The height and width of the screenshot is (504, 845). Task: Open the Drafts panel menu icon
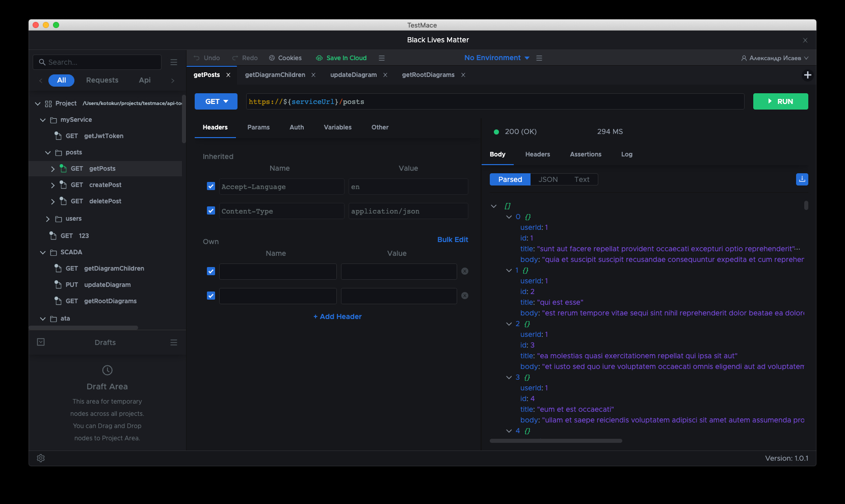point(174,342)
